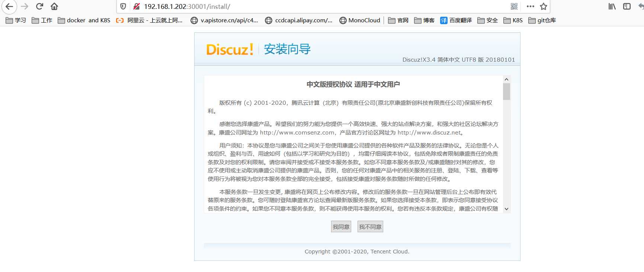Open the browser home page
Viewport: 644px width, 272px height.
54,6
